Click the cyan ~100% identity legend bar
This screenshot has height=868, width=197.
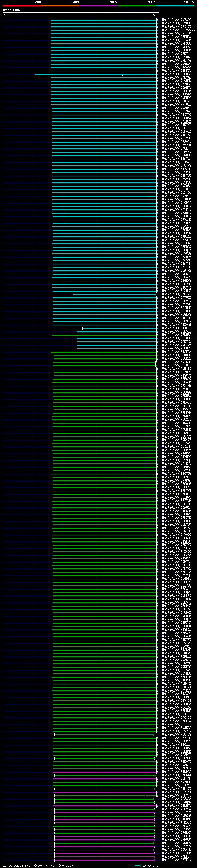(175, 6)
